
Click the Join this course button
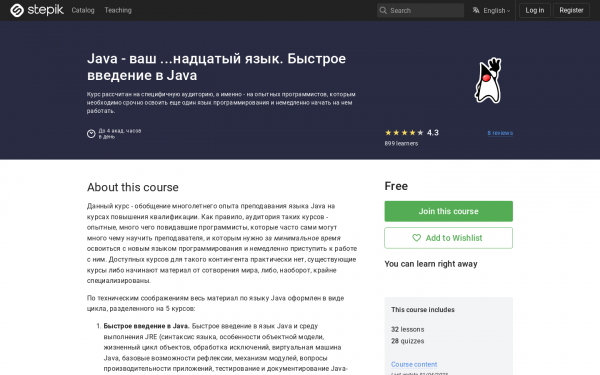point(448,211)
